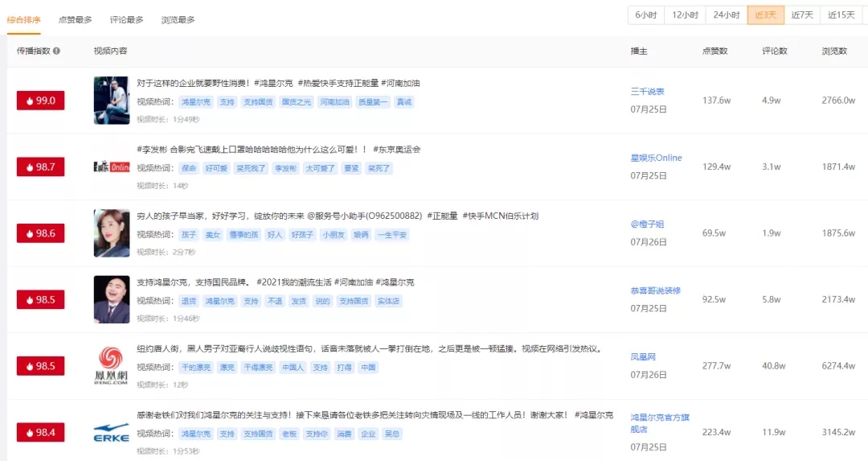Switch to the 综合排序 tab
This screenshot has height=461, width=868.
coord(24,20)
